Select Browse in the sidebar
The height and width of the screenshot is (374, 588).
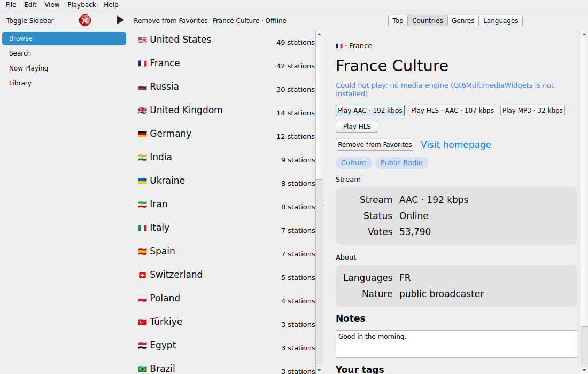tap(64, 38)
